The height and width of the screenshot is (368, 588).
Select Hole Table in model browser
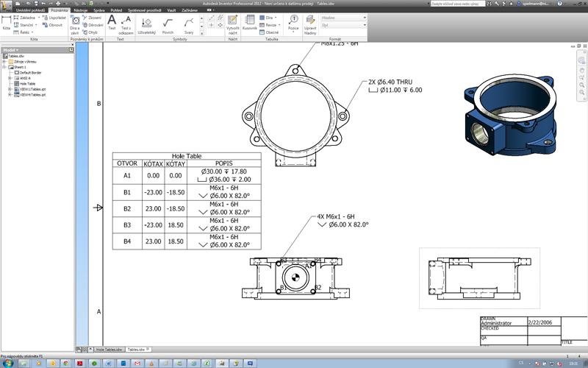click(x=28, y=84)
